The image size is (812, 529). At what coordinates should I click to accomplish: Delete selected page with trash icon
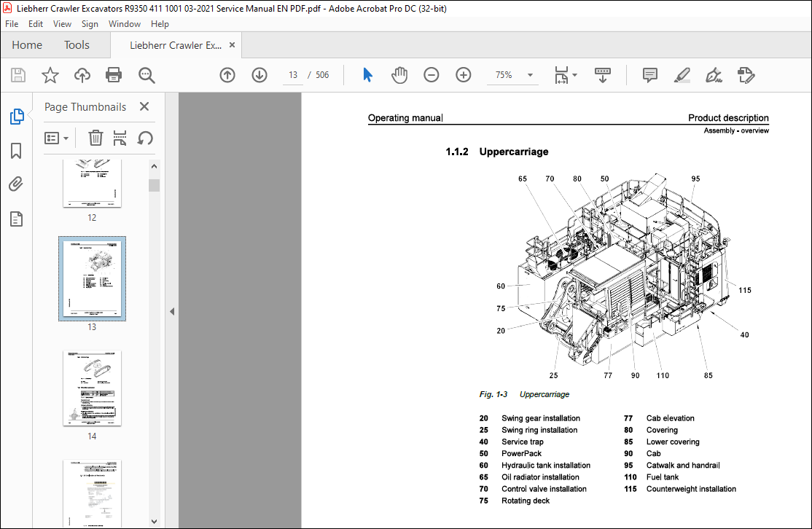pyautogui.click(x=95, y=138)
